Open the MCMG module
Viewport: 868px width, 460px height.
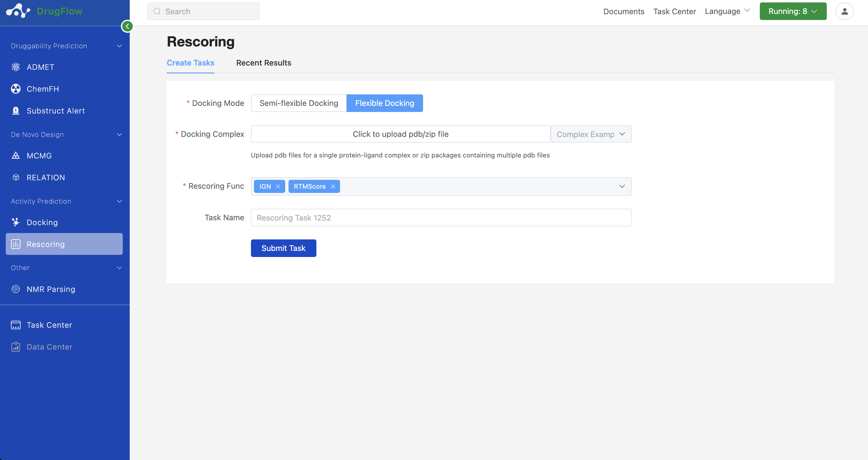pyautogui.click(x=39, y=155)
